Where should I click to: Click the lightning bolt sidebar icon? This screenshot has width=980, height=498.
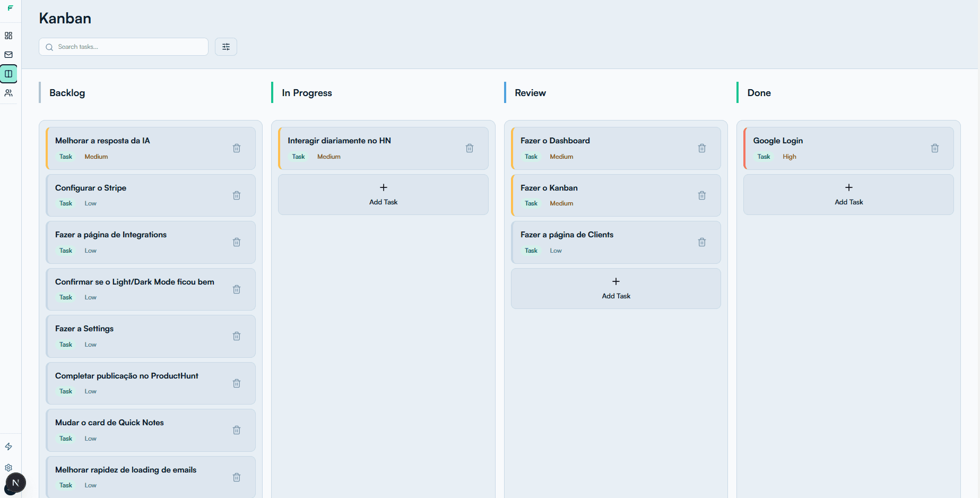8,447
